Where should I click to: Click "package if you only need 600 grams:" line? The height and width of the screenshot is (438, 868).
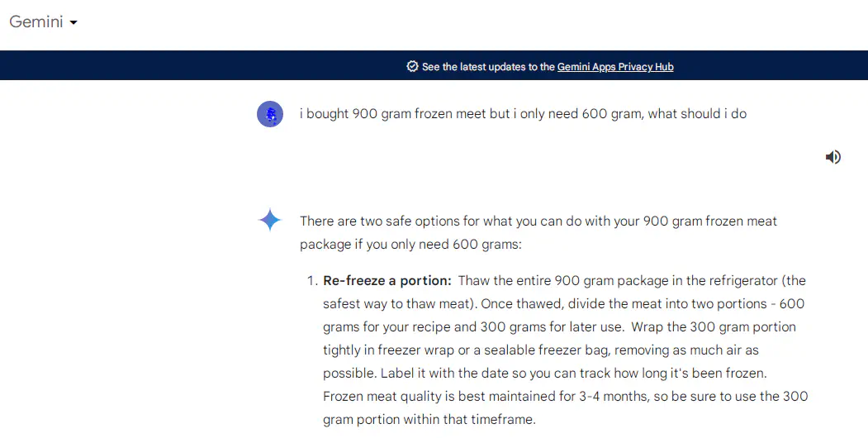(410, 245)
